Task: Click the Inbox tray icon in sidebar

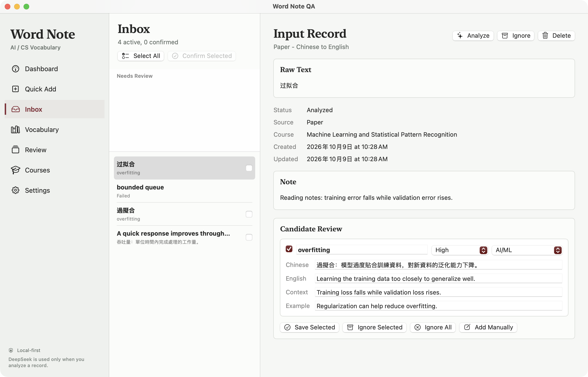Action: coord(15,109)
